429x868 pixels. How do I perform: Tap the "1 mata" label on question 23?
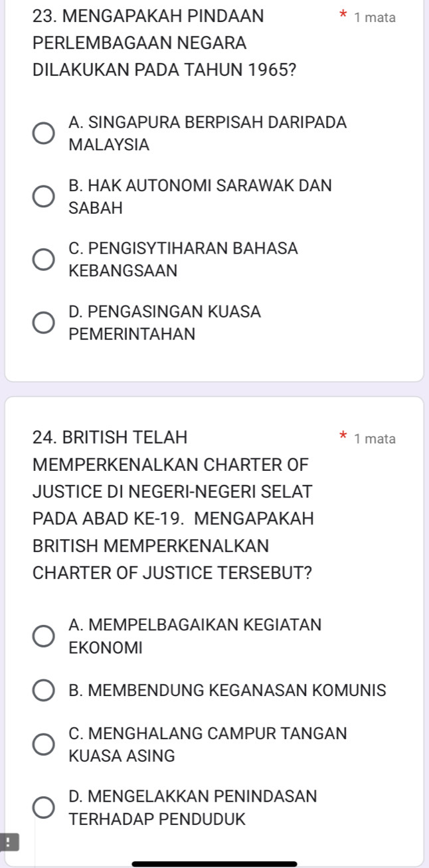point(375,18)
